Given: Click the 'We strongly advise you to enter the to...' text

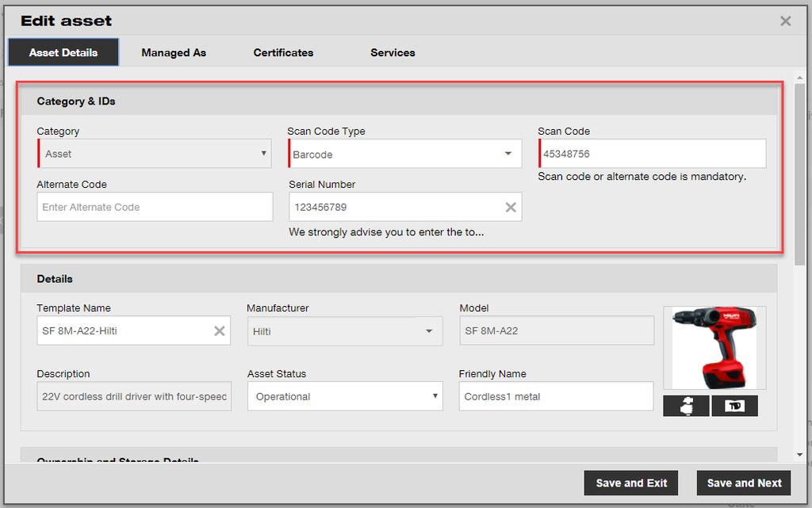Looking at the screenshot, I should coord(386,232).
